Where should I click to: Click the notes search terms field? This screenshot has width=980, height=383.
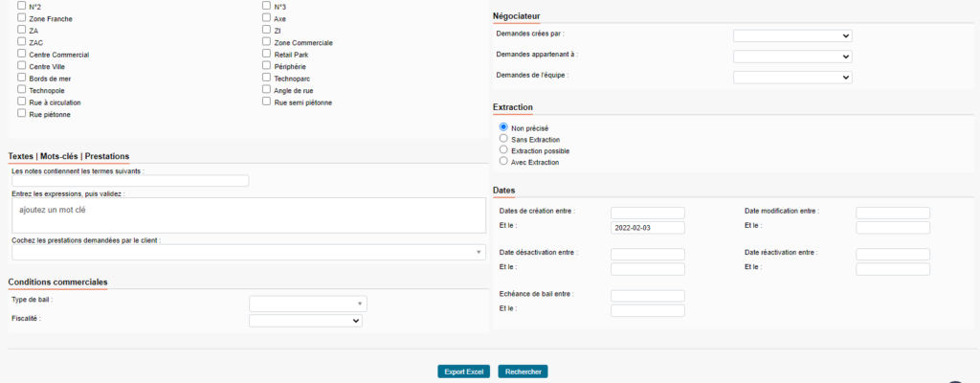click(x=130, y=180)
